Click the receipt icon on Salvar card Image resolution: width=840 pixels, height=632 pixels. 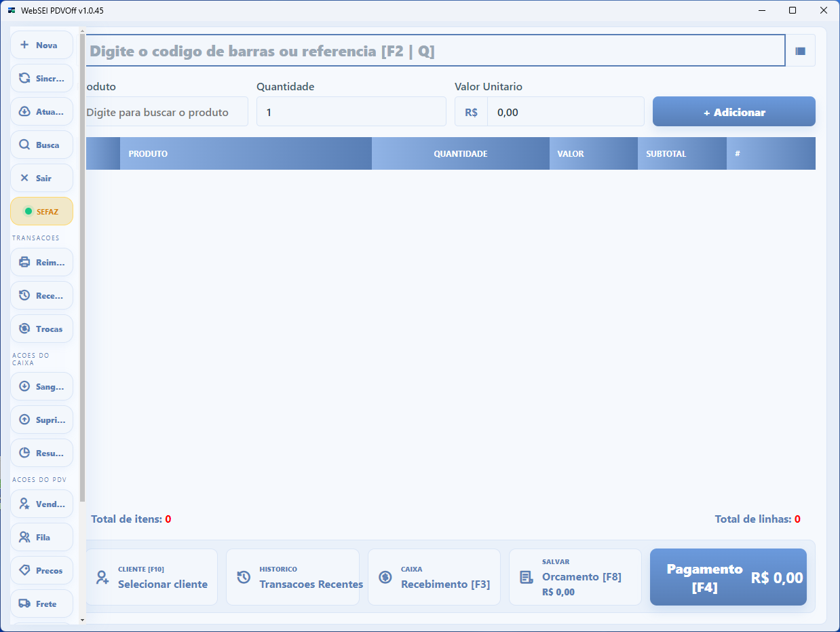click(527, 578)
